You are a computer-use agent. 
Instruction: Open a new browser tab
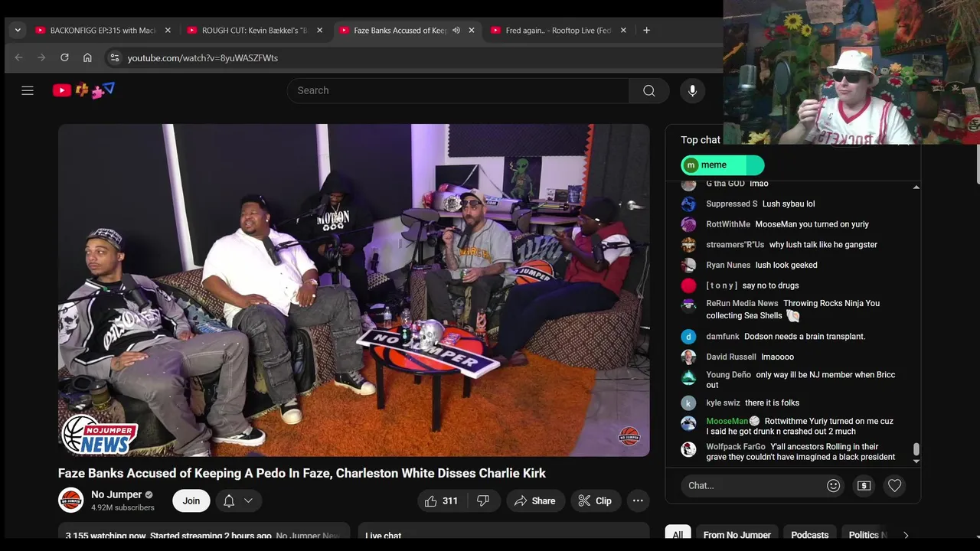(646, 31)
